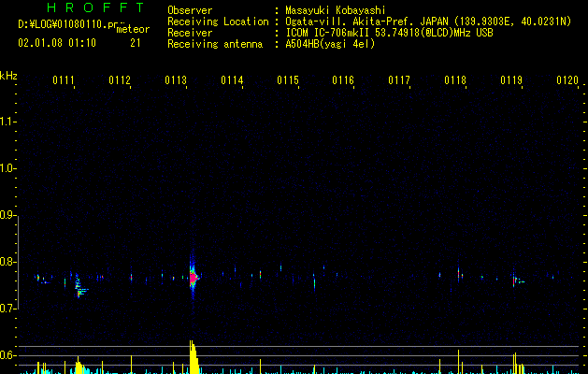
Task: Click the 0114 time marker
Action: click(x=232, y=80)
